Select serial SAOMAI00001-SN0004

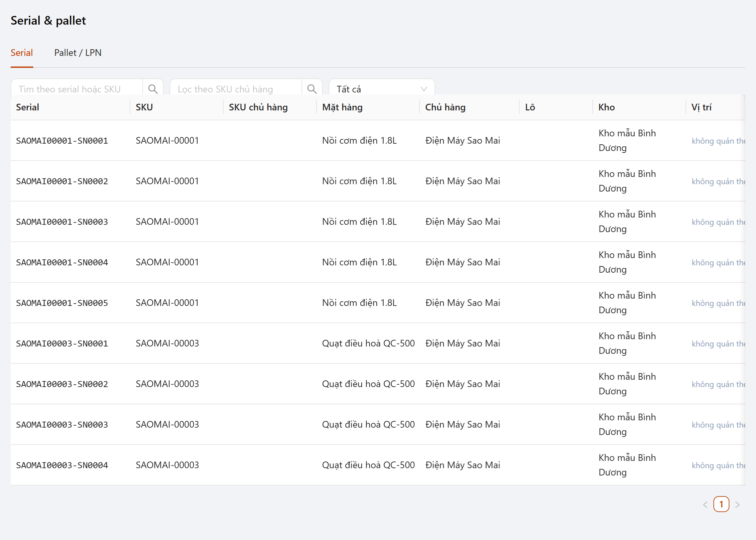[x=62, y=262]
